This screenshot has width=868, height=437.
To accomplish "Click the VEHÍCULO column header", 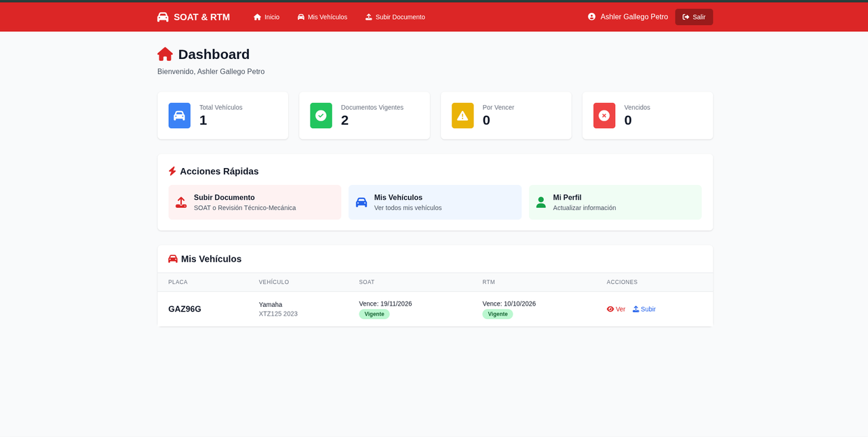I will 274,282.
